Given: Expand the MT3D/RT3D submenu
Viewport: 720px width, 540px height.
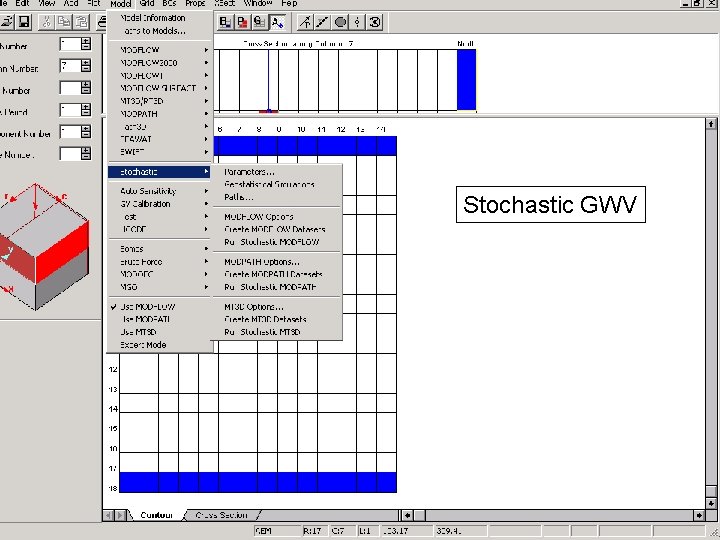Looking at the screenshot, I should (x=160, y=101).
